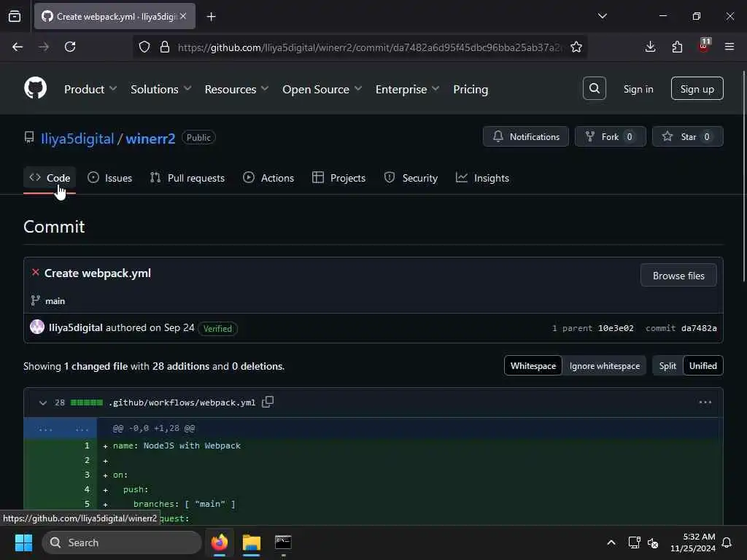Expand the Enterprise menu

tap(407, 89)
